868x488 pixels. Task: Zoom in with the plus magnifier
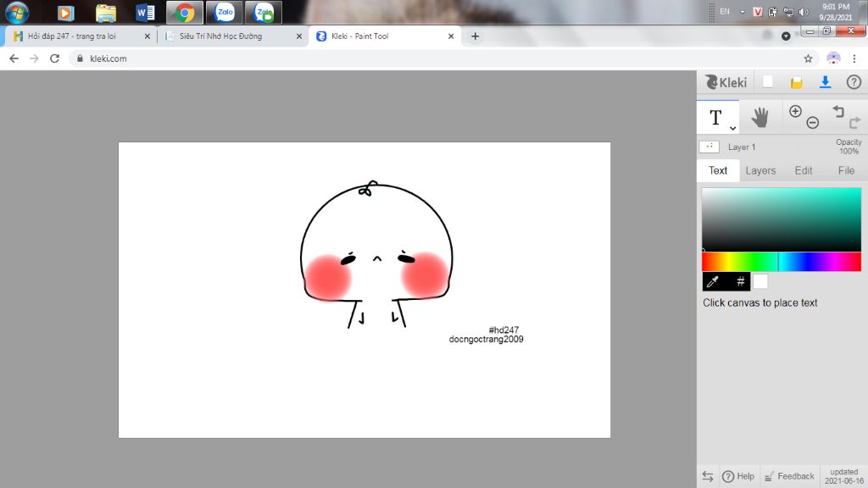(x=795, y=111)
